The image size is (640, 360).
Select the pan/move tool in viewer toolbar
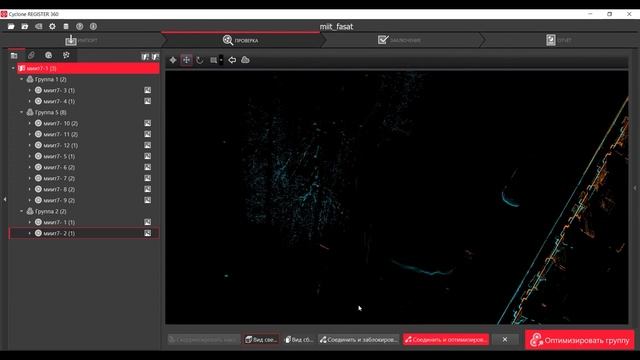coord(187,60)
